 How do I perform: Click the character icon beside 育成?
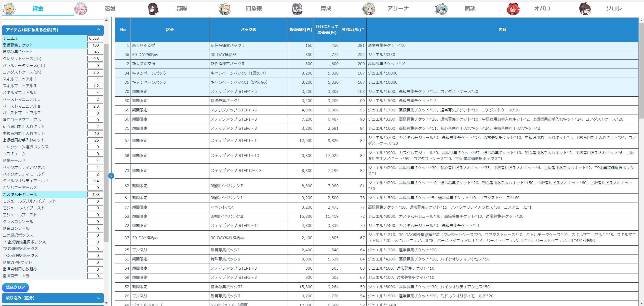click(297, 9)
